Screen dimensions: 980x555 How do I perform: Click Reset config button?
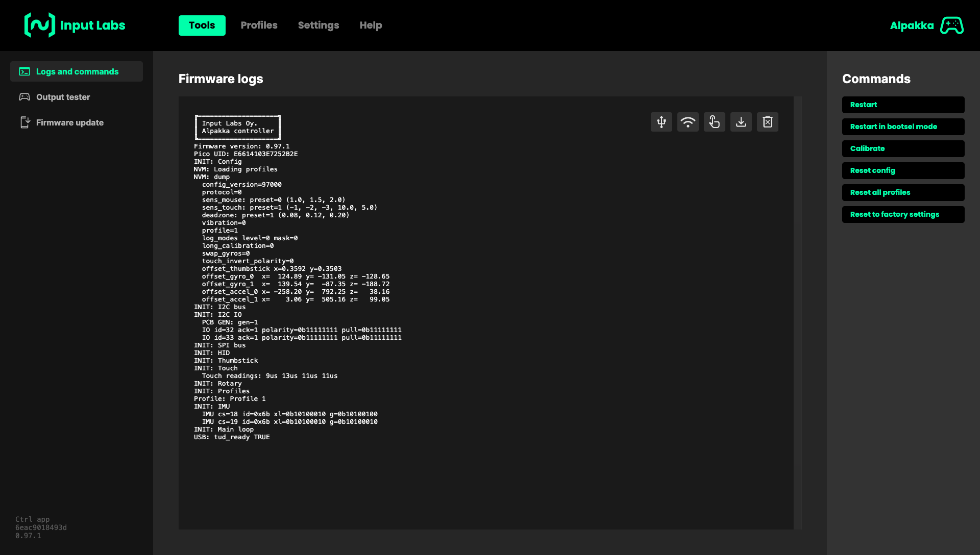903,170
